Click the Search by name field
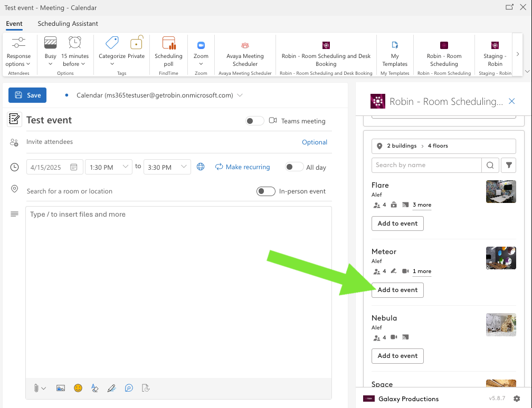 tap(426, 165)
